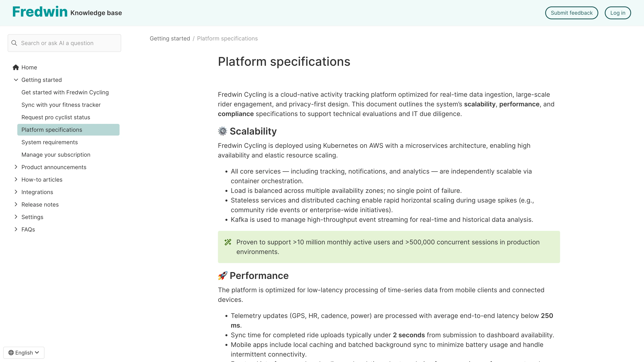Viewport: 644px width, 362px height.
Task: Expand the Release notes section
Action: click(16, 204)
